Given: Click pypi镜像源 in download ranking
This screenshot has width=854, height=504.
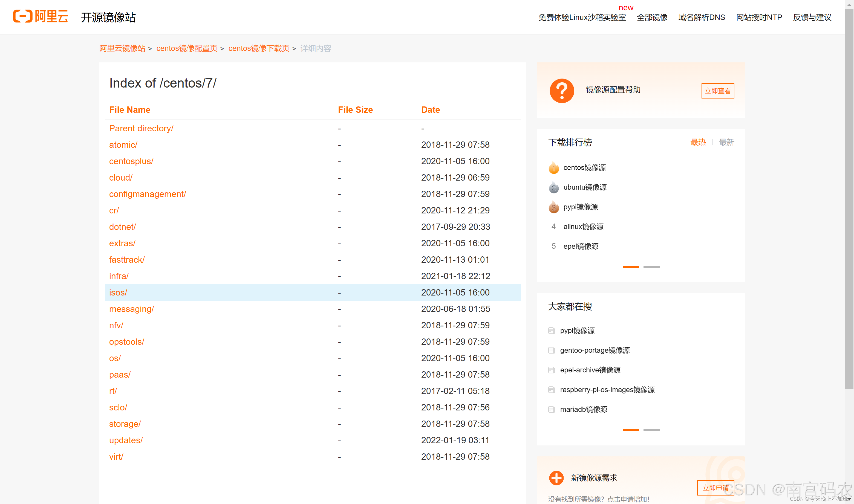Looking at the screenshot, I should (x=580, y=207).
